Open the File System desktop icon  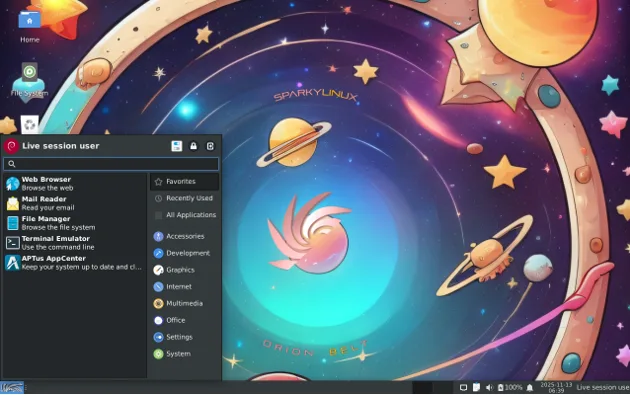point(29,80)
